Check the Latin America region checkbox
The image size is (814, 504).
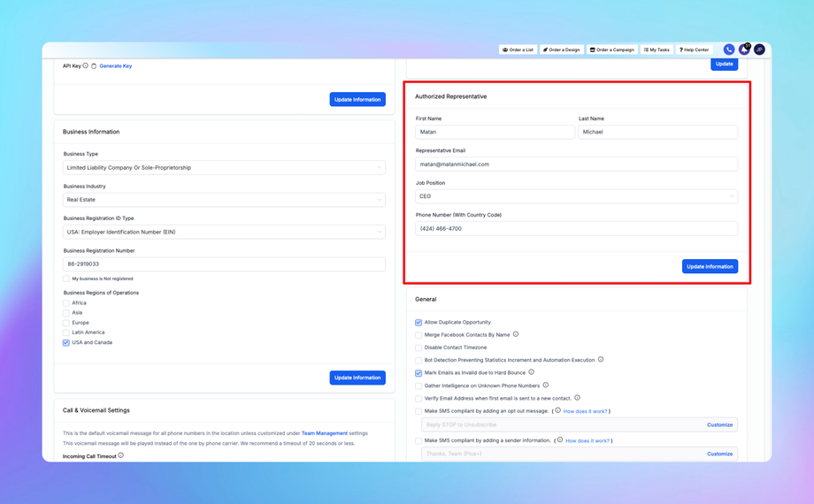pos(66,332)
